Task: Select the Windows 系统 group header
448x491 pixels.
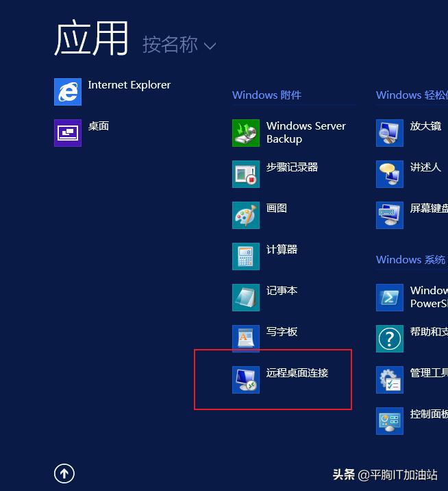Action: click(x=410, y=260)
